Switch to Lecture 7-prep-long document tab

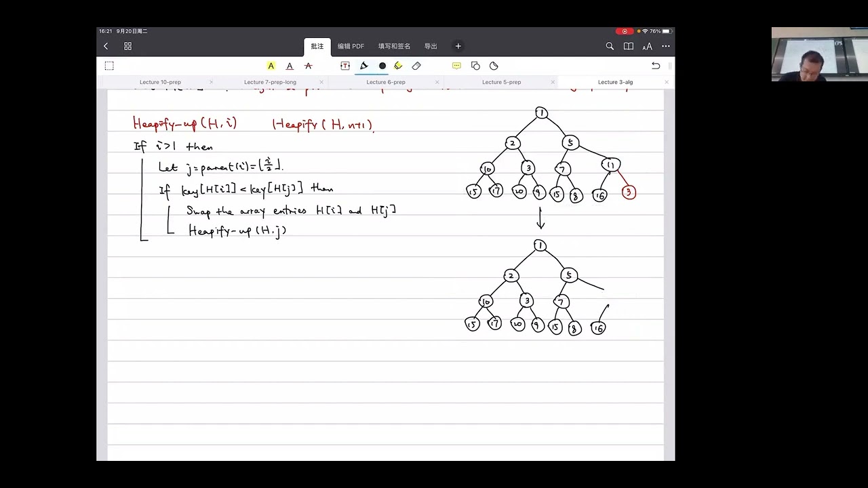point(270,82)
